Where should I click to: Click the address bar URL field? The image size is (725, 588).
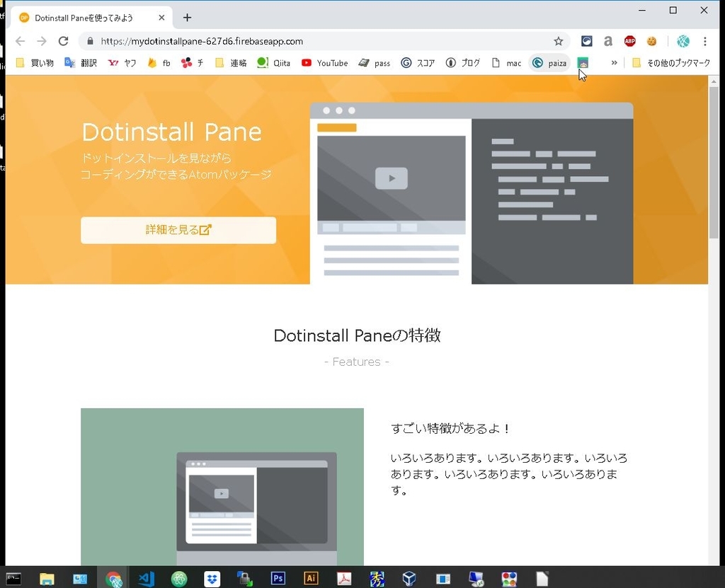[324, 41]
